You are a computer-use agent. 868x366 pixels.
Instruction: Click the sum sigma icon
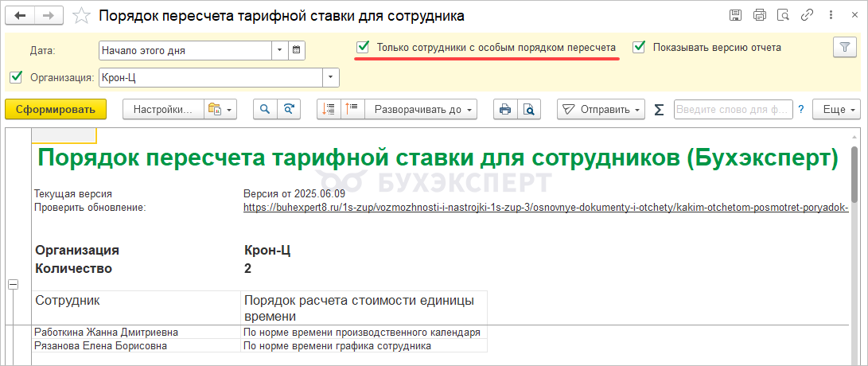(658, 110)
